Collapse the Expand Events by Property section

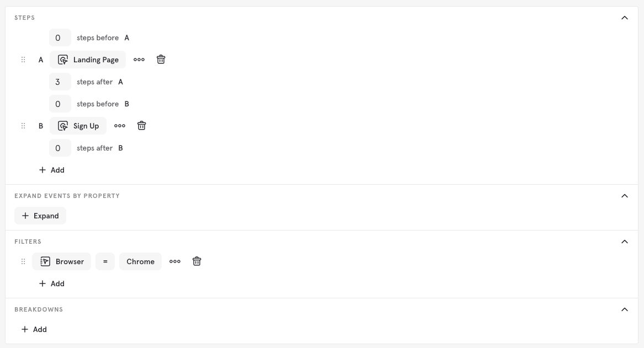(x=624, y=196)
